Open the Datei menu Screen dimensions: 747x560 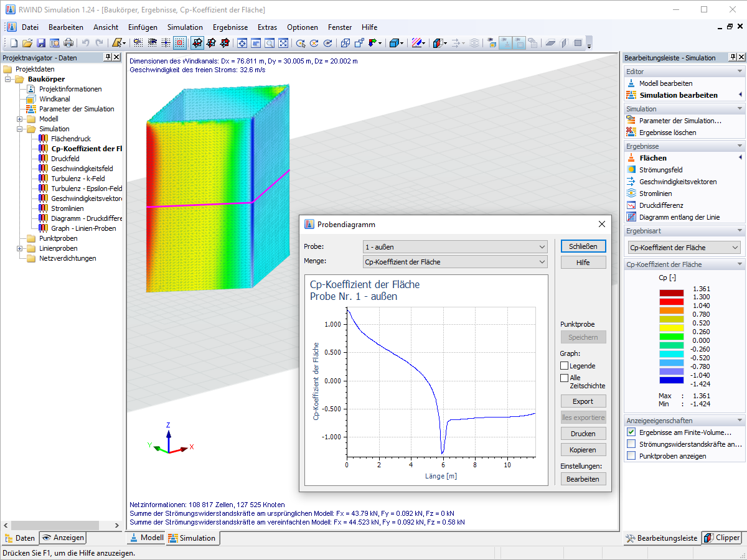coord(30,27)
